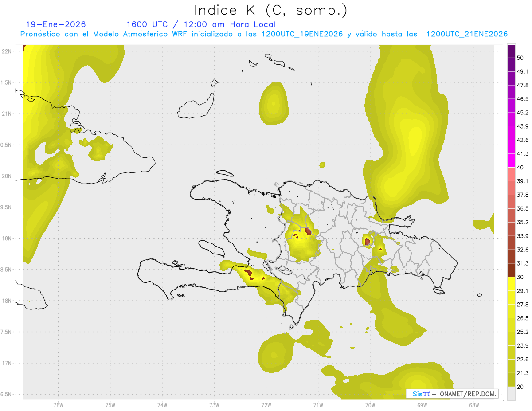Screen dimensions: 532x411
Task: Click the colorbar value "49.1"
Action: click(x=523, y=71)
